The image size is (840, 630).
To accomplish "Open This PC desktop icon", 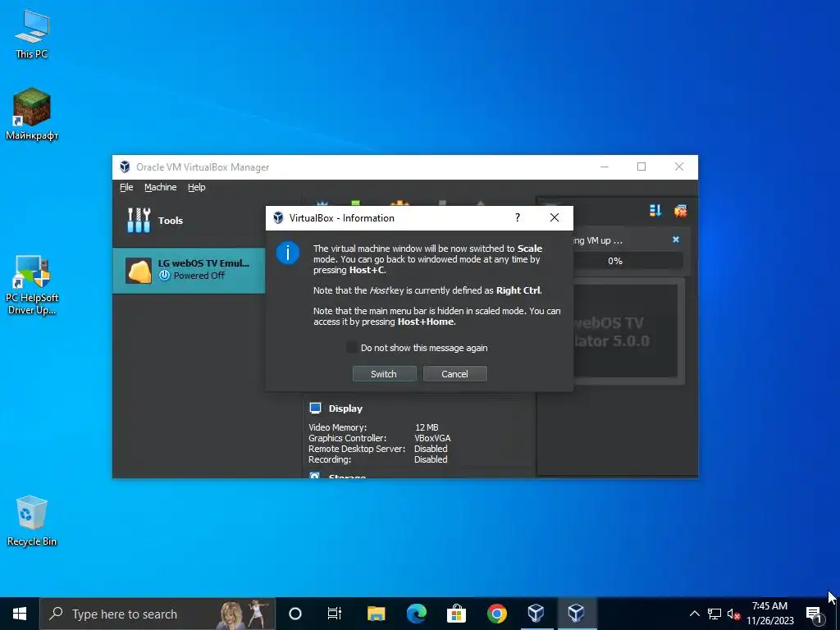I will tap(32, 34).
